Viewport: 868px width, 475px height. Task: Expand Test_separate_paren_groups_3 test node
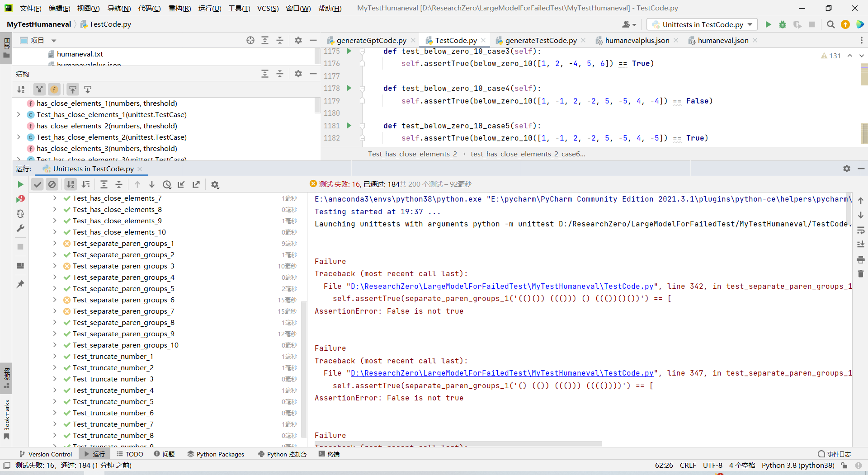[55, 266]
